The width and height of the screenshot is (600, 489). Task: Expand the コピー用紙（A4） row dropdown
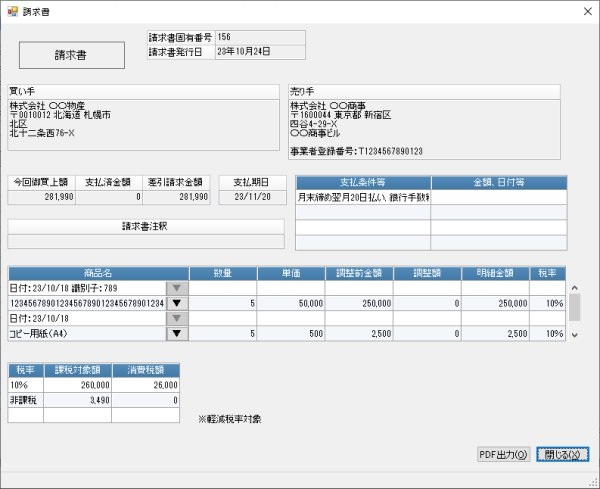[x=177, y=334]
